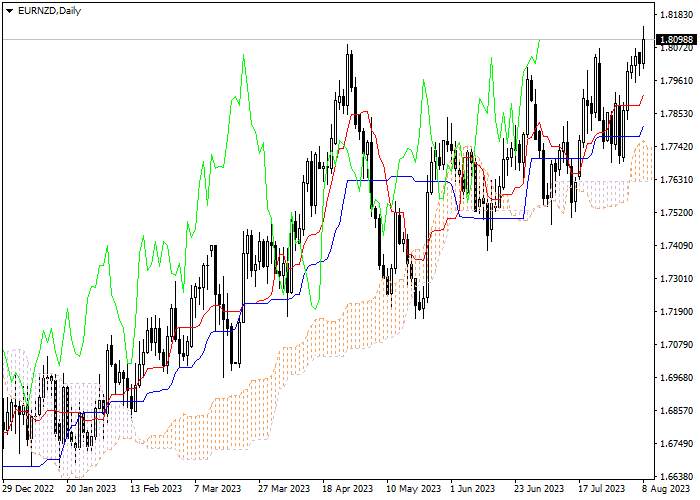
Task: Click price scale value 1.69680
Action: click(x=676, y=378)
